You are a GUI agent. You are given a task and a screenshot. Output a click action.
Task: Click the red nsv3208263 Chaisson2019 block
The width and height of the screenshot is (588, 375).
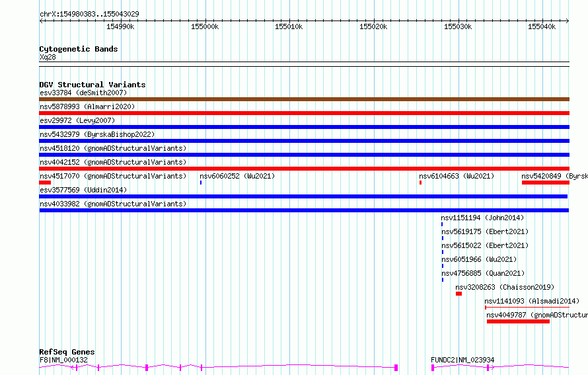coord(459,294)
